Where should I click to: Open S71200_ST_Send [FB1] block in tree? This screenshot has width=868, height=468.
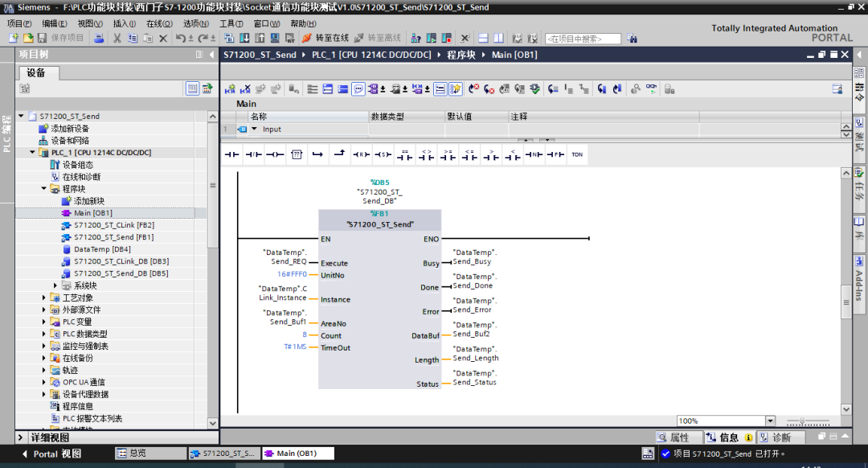click(x=114, y=237)
